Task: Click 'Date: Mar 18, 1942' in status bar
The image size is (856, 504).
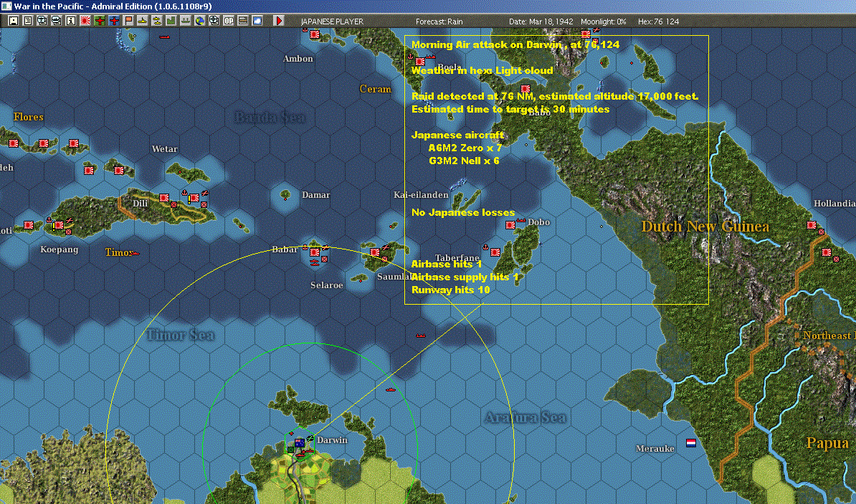Action: pos(541,22)
